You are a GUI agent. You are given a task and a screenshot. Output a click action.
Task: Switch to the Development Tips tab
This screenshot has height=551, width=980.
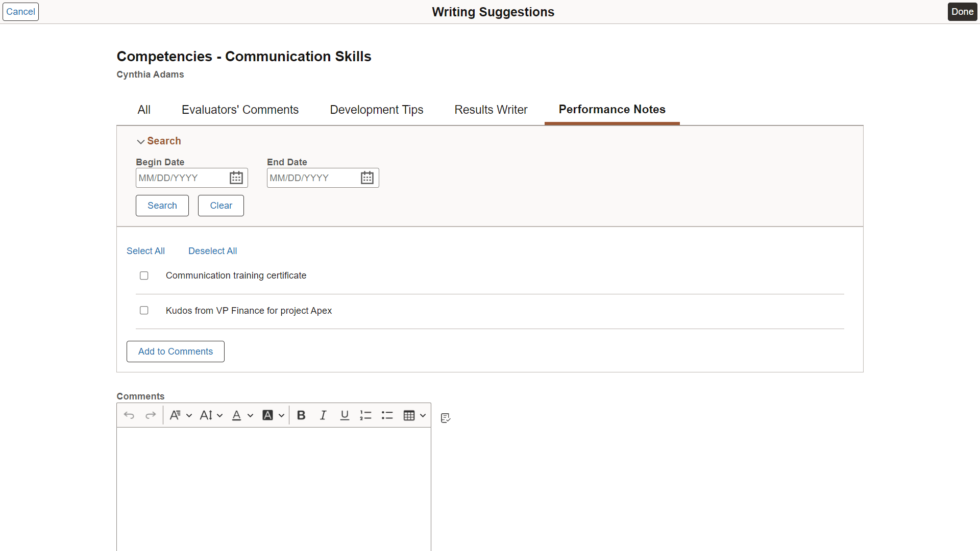(x=376, y=110)
